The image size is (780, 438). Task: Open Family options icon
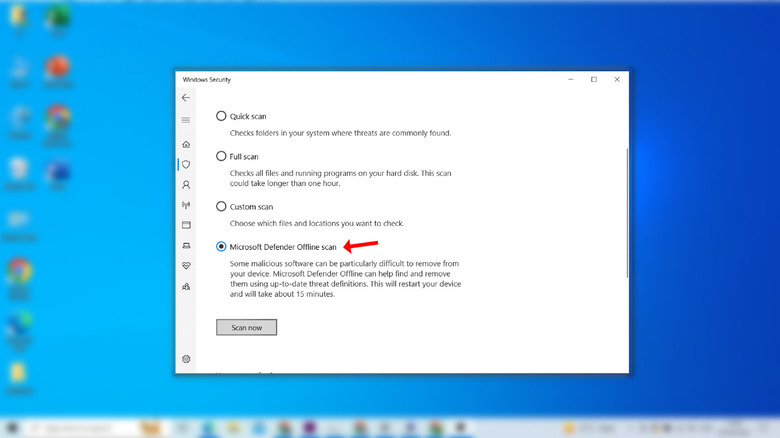pyautogui.click(x=186, y=286)
